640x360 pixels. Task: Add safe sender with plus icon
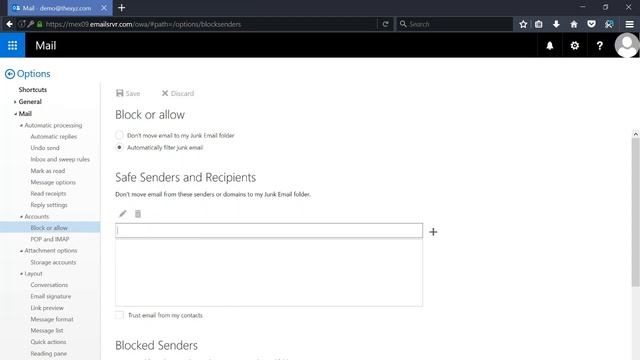pyautogui.click(x=433, y=232)
